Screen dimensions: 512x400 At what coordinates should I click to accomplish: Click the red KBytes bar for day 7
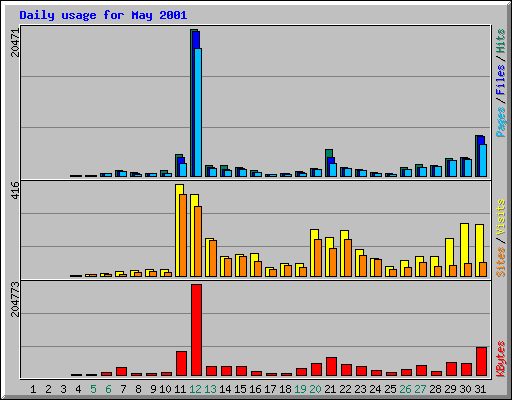point(121,372)
